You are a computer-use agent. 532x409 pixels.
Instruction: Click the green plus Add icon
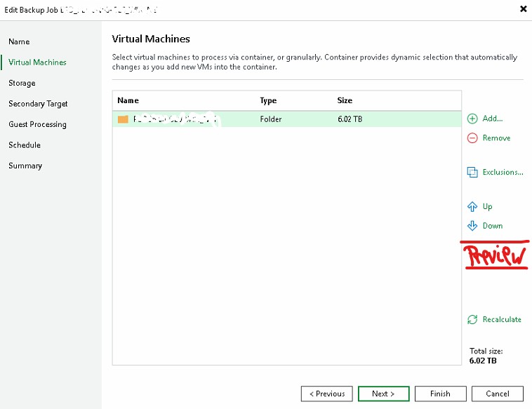coord(472,119)
